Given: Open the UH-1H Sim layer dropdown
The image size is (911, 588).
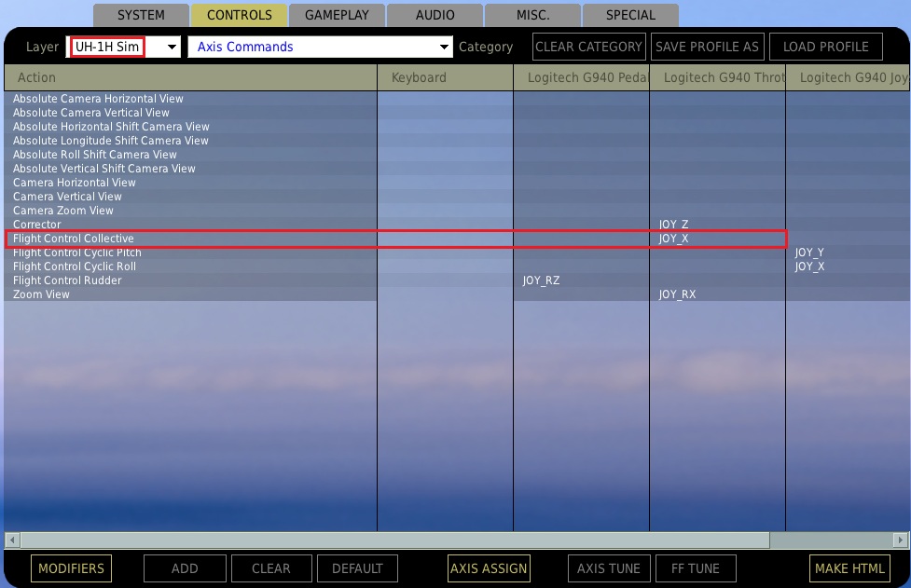Looking at the screenshot, I should (123, 47).
